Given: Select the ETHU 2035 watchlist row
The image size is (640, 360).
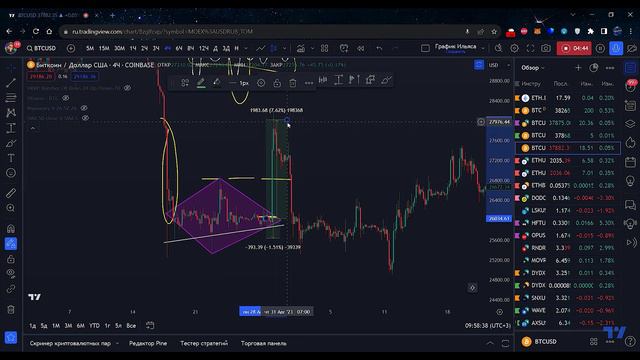Looking at the screenshot, I should pyautogui.click(x=567, y=160).
